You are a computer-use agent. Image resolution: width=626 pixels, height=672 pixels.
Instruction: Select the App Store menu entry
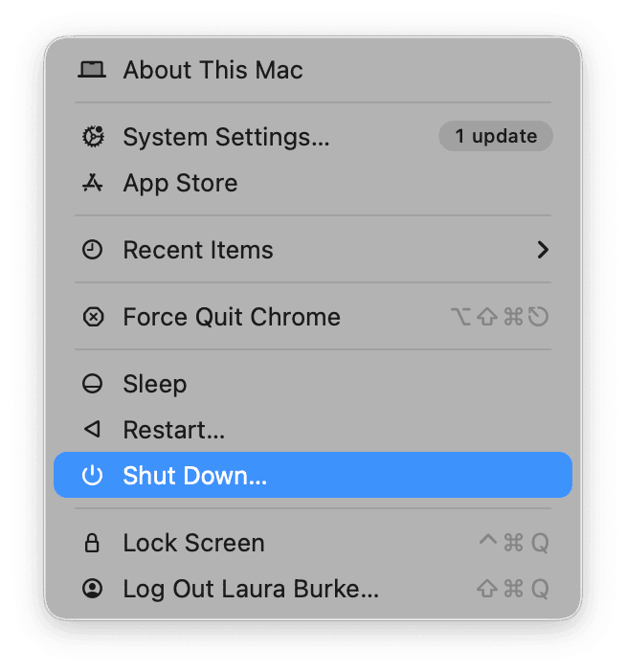pyautogui.click(x=180, y=183)
